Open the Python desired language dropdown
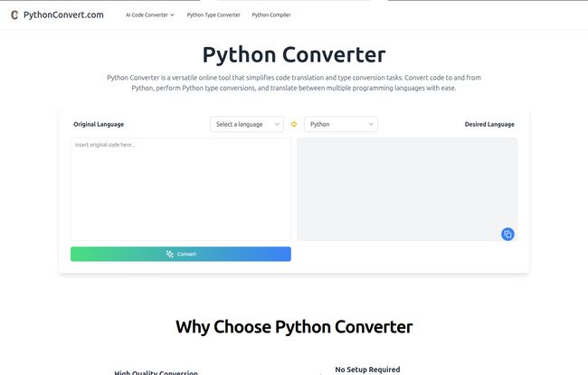 pyautogui.click(x=341, y=124)
